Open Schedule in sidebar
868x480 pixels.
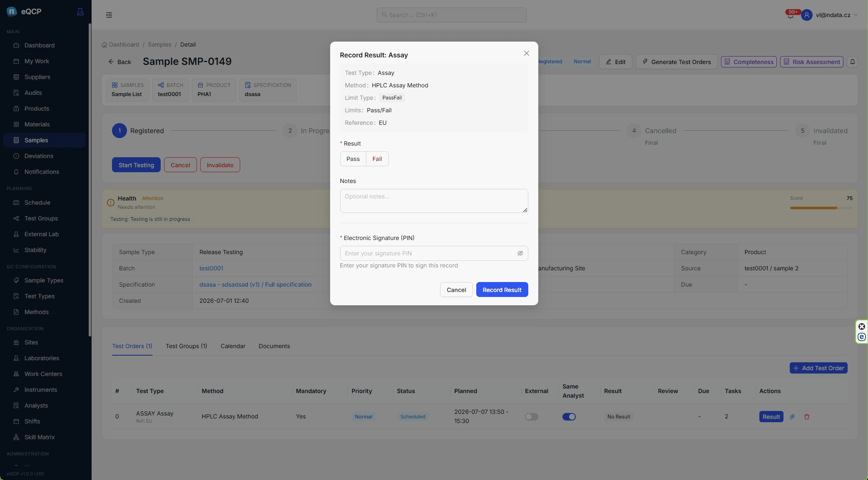(x=37, y=203)
